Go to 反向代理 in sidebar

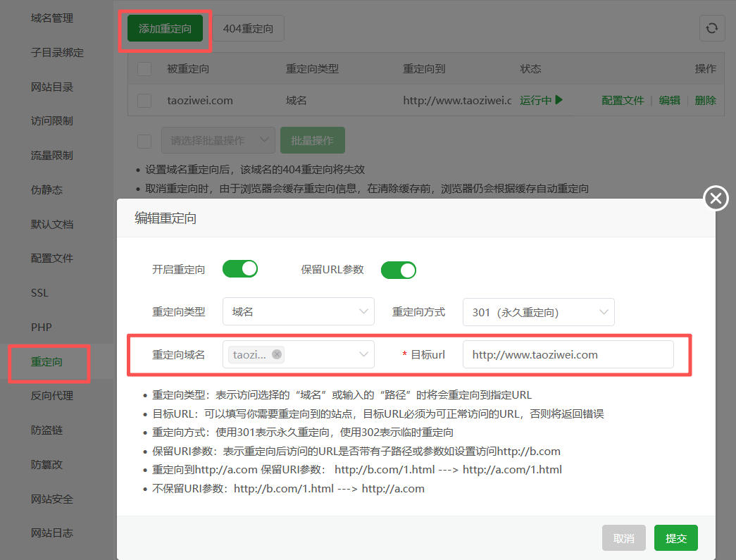(52, 396)
